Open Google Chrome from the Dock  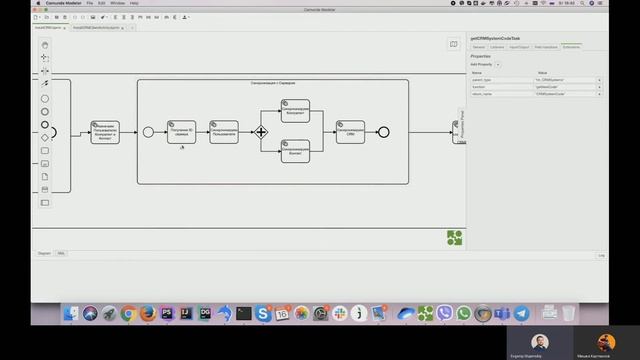(x=129, y=313)
